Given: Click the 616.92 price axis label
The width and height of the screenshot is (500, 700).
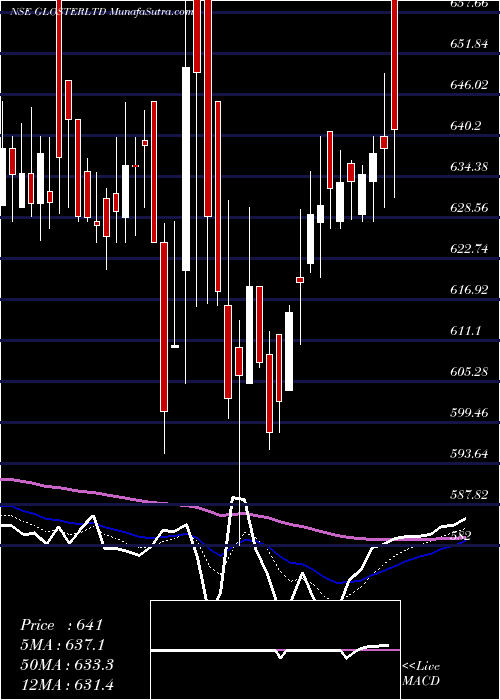Looking at the screenshot, I should pos(469,290).
